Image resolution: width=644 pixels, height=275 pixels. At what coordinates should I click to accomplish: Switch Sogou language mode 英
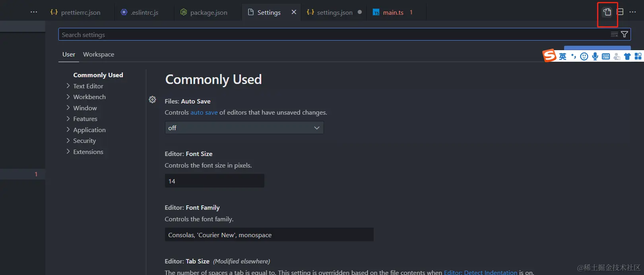563,57
